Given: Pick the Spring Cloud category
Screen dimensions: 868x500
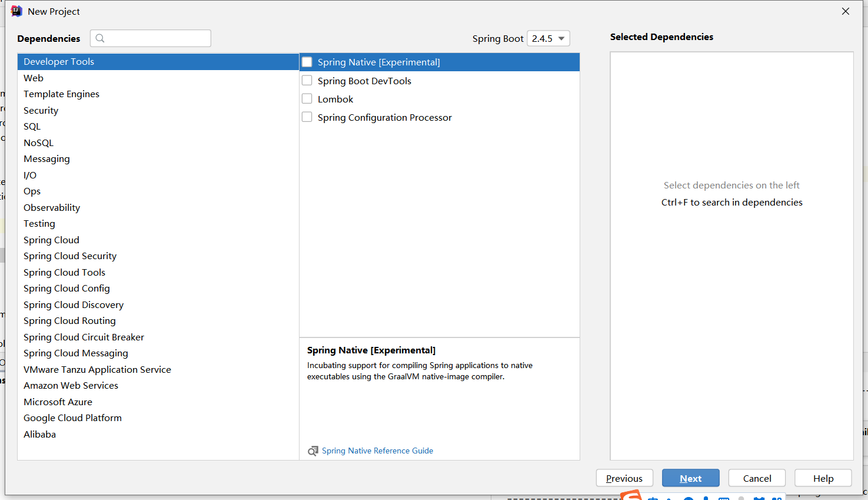Looking at the screenshot, I should 158,240.
